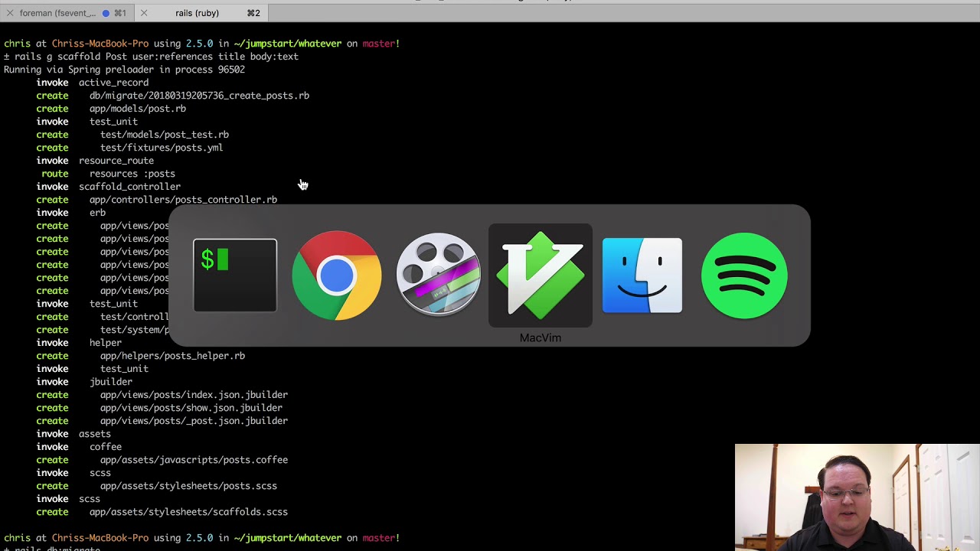The height and width of the screenshot is (551, 980).
Task: Click Running via Spring preloader line
Action: click(124, 70)
